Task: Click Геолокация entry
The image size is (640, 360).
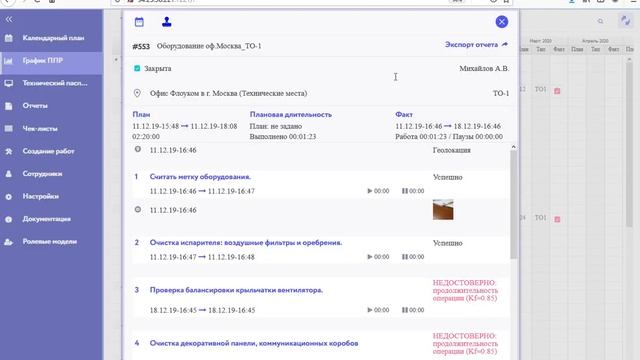Action: coord(451,150)
